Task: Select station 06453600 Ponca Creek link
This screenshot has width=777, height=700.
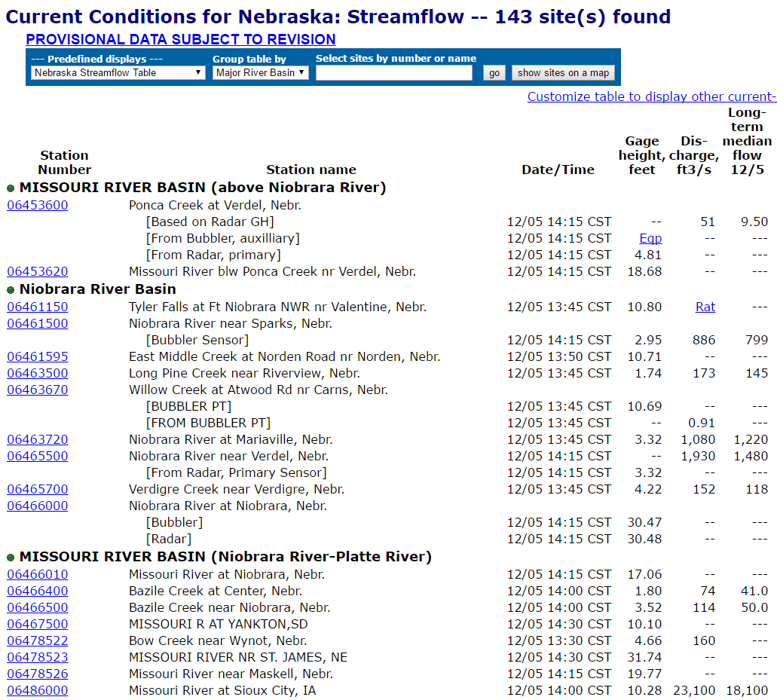Action: [37, 204]
